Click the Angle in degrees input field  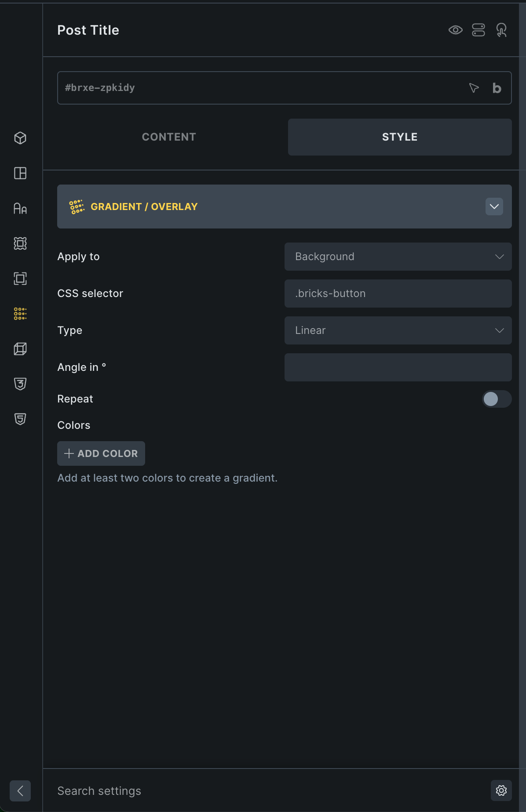(398, 367)
